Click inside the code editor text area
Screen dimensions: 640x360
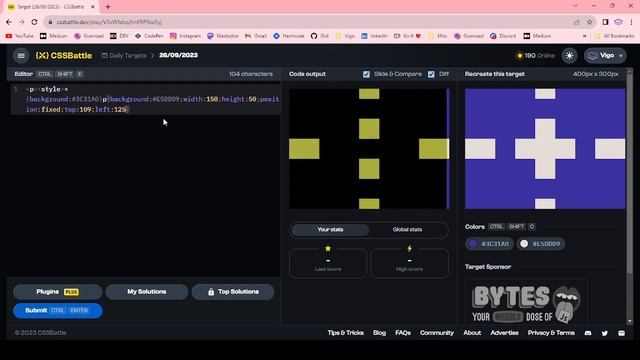146,180
